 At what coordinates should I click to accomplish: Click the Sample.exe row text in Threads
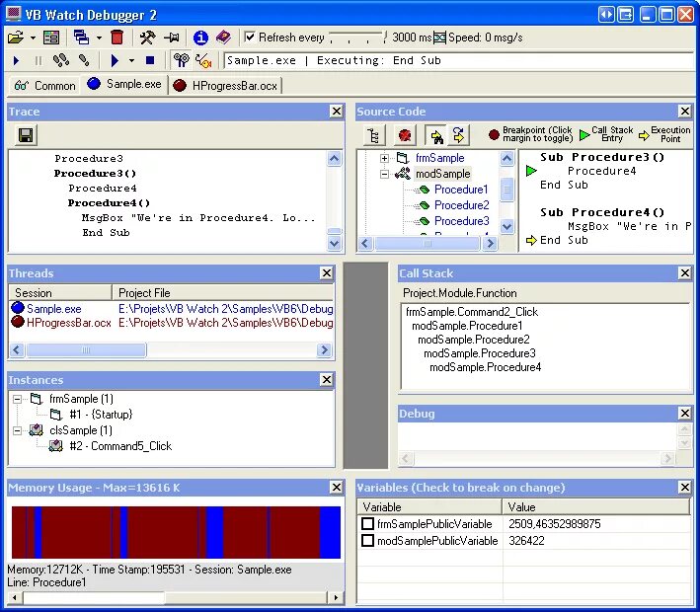coord(54,308)
